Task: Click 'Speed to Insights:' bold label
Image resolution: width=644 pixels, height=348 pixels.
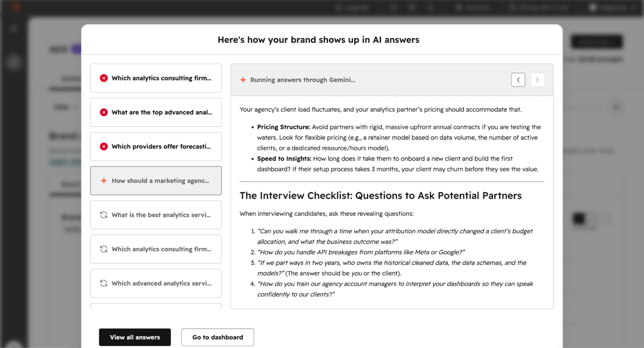Action: tap(284, 159)
